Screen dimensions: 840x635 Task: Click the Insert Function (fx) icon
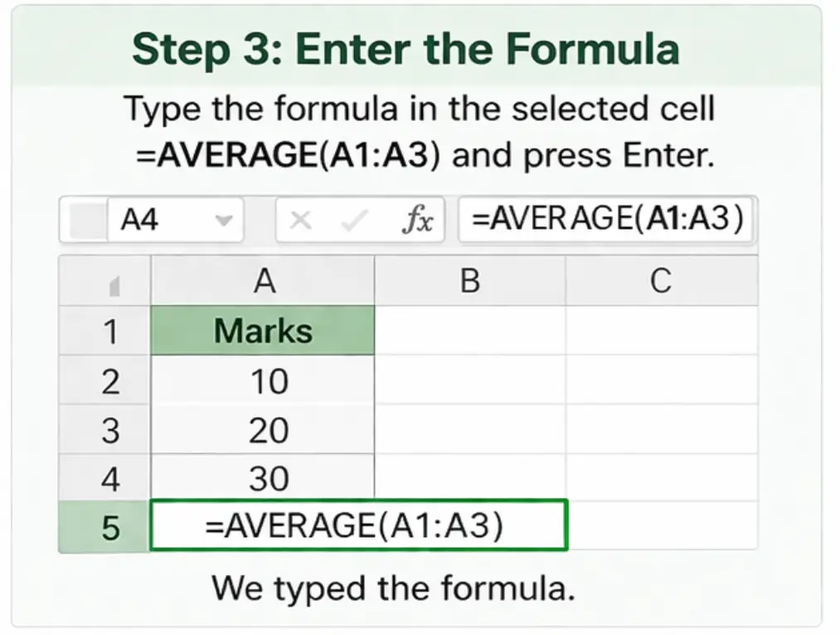coord(421,219)
